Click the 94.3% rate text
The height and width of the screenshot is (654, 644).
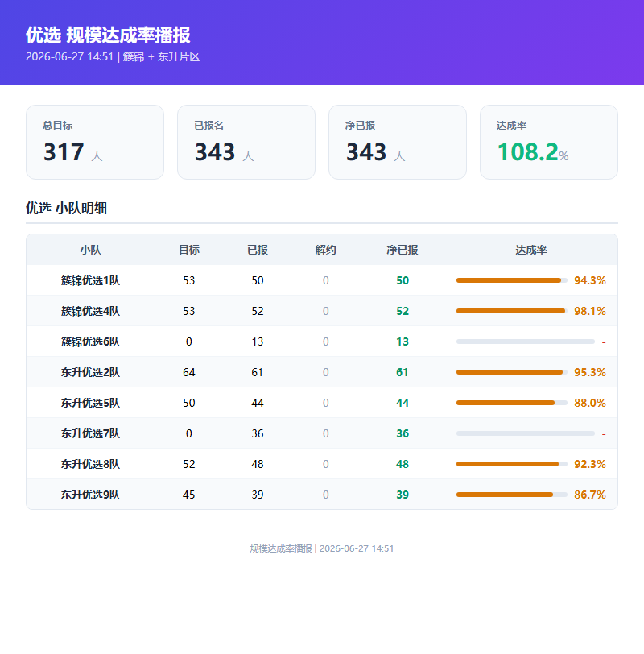pos(590,280)
